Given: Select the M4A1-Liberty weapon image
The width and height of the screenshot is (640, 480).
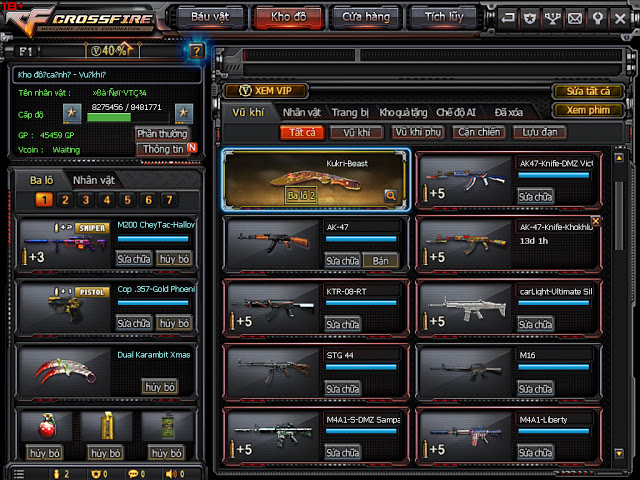Looking at the screenshot, I should [x=465, y=436].
